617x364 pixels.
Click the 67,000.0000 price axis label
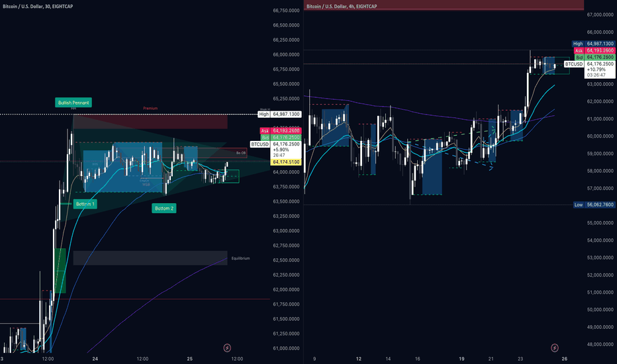[x=600, y=15]
